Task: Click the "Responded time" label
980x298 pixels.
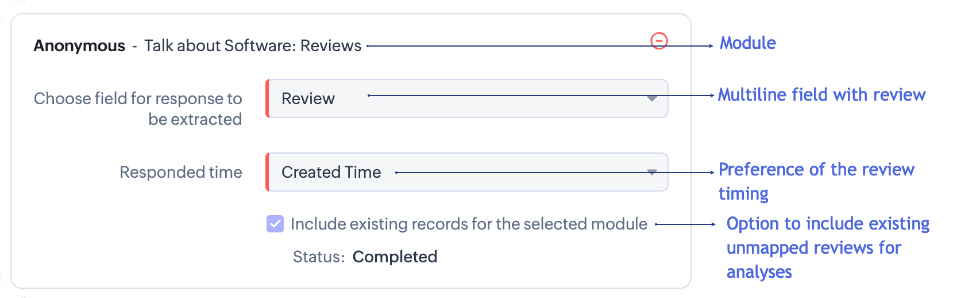Action: [181, 172]
